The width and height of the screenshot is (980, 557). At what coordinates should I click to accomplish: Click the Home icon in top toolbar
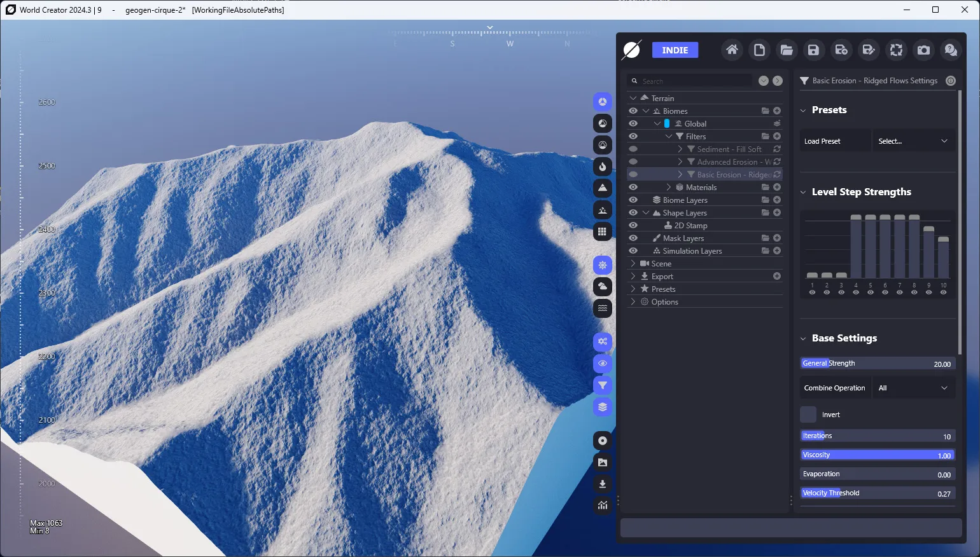[x=732, y=50]
